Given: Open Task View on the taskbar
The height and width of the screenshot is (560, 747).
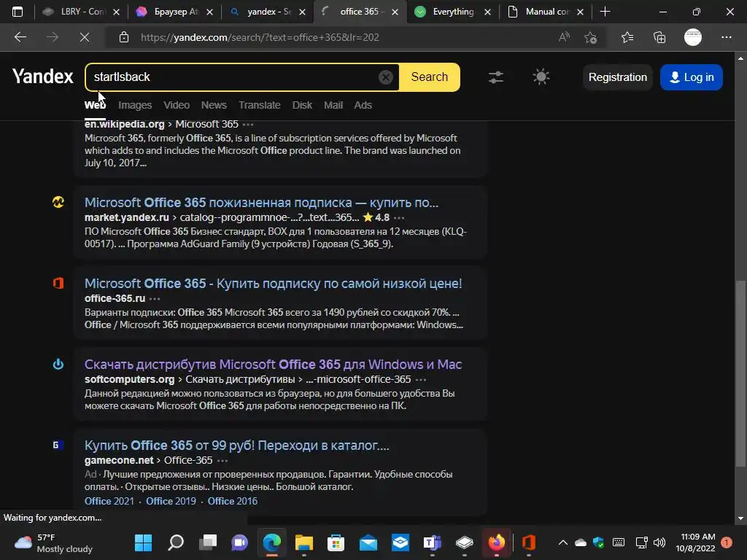Looking at the screenshot, I should tap(208, 542).
